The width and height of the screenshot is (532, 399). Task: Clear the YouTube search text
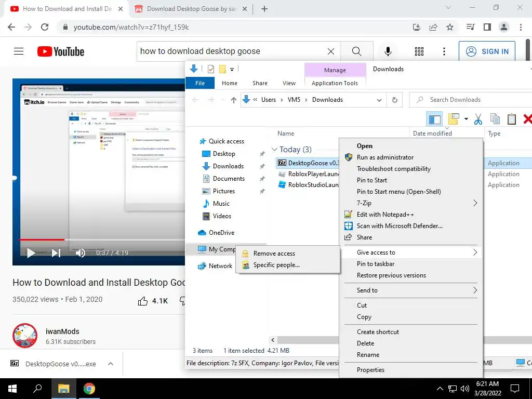pyautogui.click(x=331, y=51)
